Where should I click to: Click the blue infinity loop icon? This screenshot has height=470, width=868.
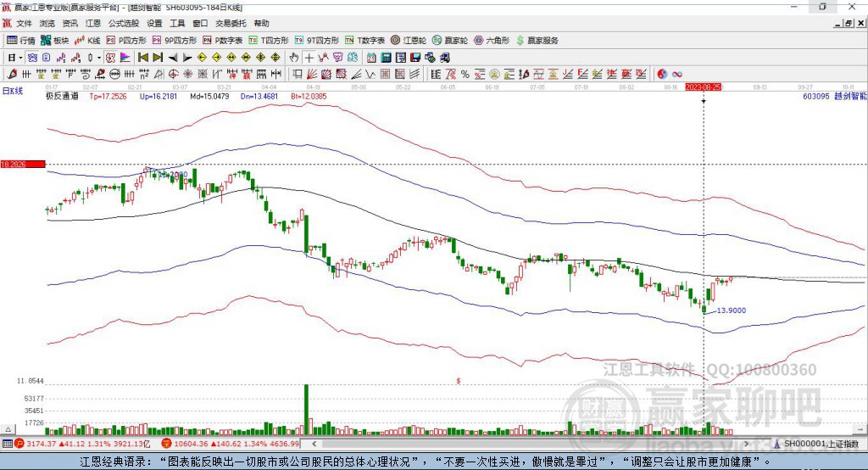click(x=676, y=75)
